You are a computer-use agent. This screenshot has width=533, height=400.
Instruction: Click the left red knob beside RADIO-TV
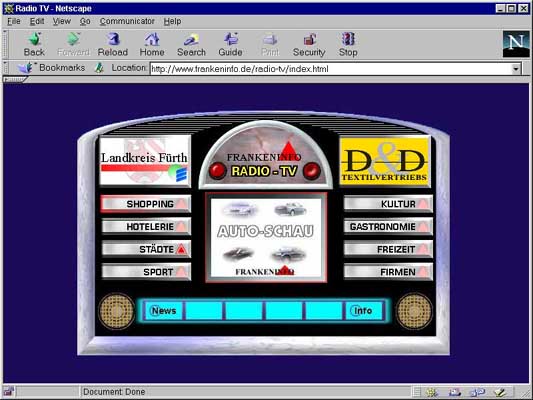[218, 171]
